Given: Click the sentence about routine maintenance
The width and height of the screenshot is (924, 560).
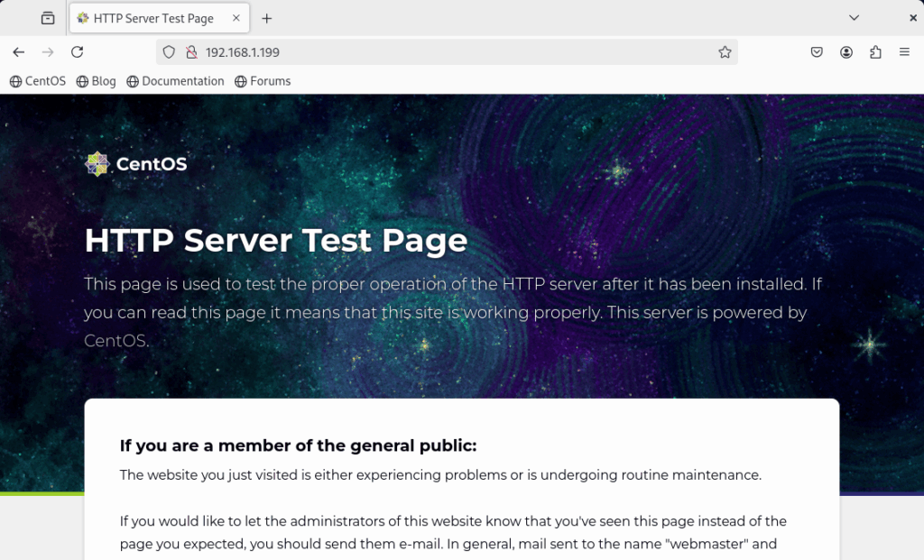Looking at the screenshot, I should pos(440,474).
